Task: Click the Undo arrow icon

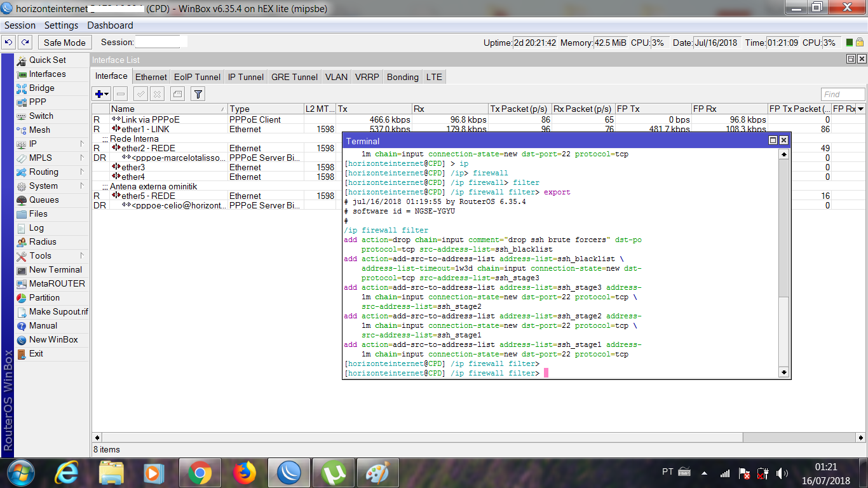Action: coord(8,43)
